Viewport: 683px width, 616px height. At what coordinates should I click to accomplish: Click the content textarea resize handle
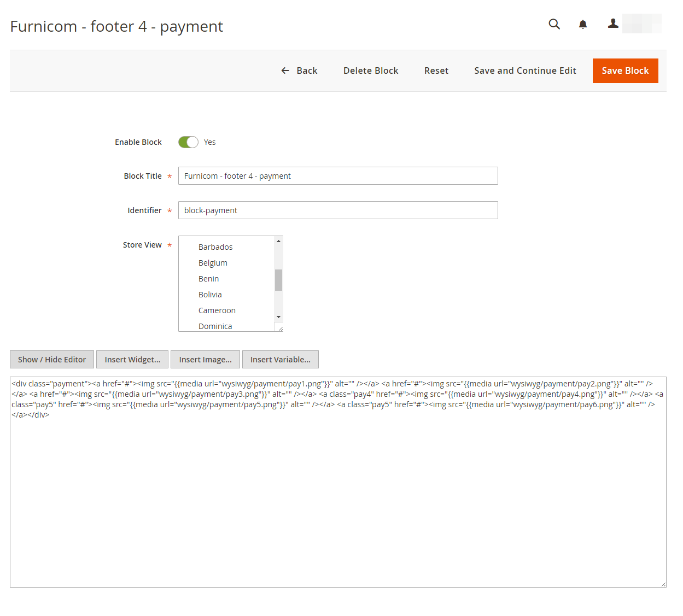663,584
